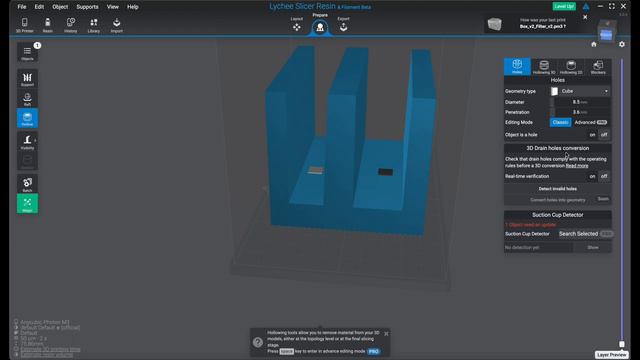This screenshot has height=360, width=640.
Task: Click the Level Up! button
Action: [x=564, y=7]
